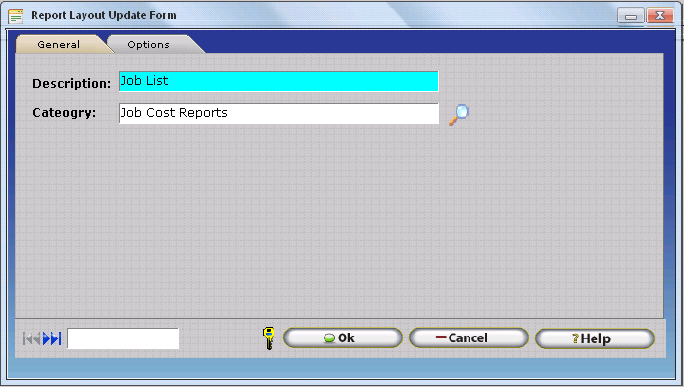
Task: Go to the previous record arrow
Action: [x=37, y=339]
